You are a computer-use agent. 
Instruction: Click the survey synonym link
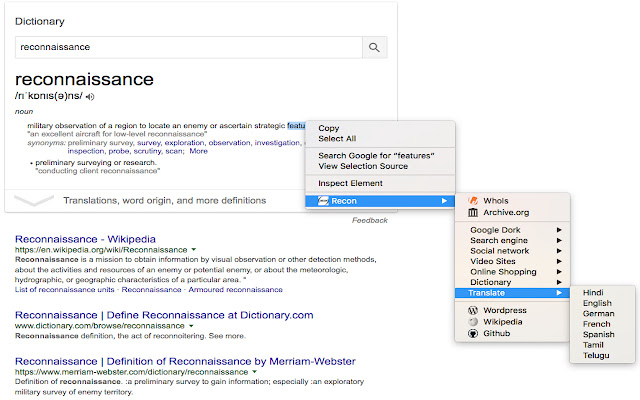pos(149,143)
